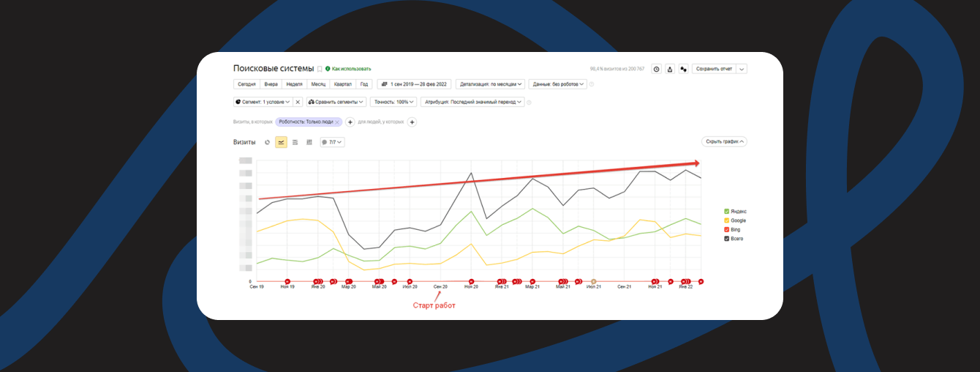Click the 98,4 % визитов из 200 767 text
This screenshot has height=372, width=980.
617,69
